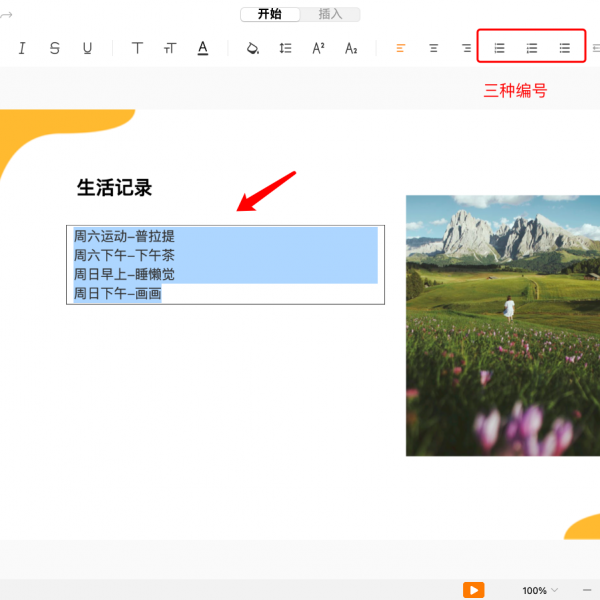Toggle underline formatting
600x600 pixels.
pyautogui.click(x=87, y=48)
